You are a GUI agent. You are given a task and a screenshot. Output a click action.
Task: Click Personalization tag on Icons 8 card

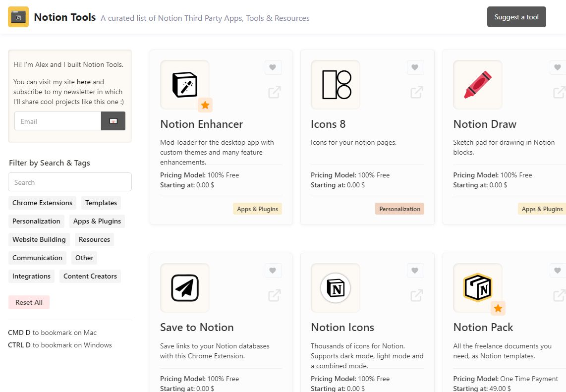399,209
